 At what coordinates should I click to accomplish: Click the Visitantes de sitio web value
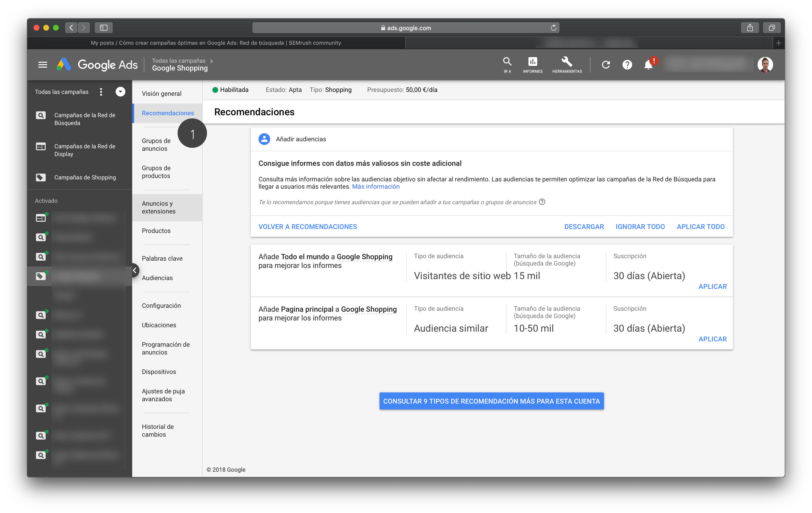pos(462,276)
